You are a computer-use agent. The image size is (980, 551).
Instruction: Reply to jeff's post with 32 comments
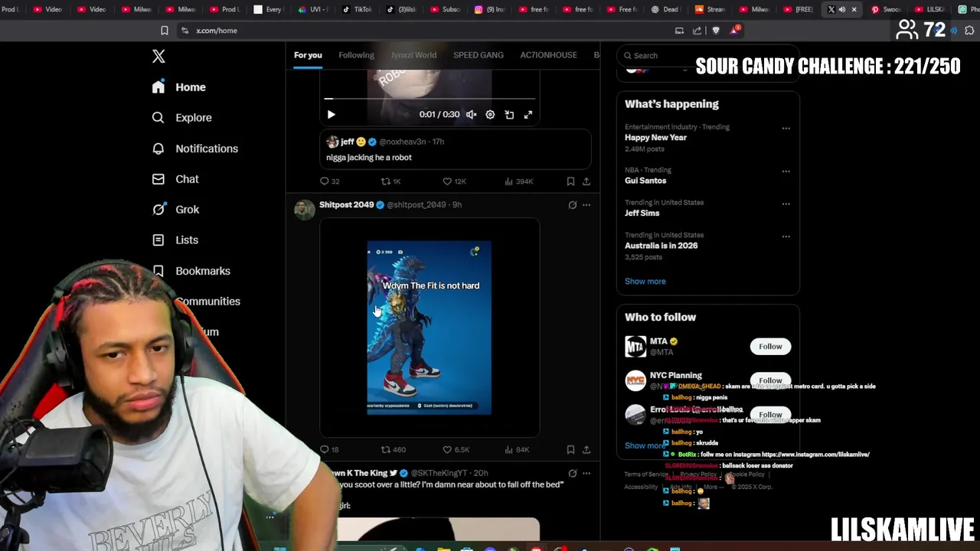[329, 181]
